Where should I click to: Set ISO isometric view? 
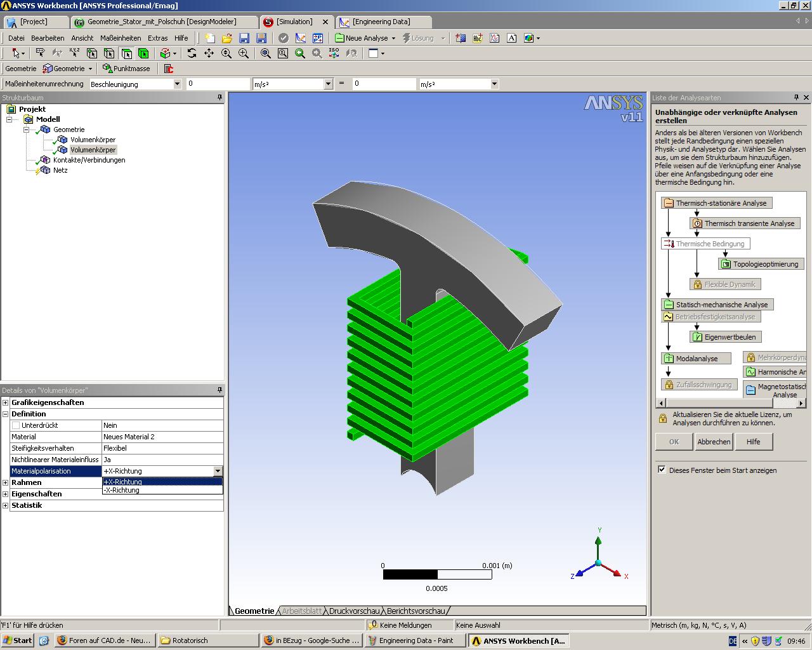[334, 53]
